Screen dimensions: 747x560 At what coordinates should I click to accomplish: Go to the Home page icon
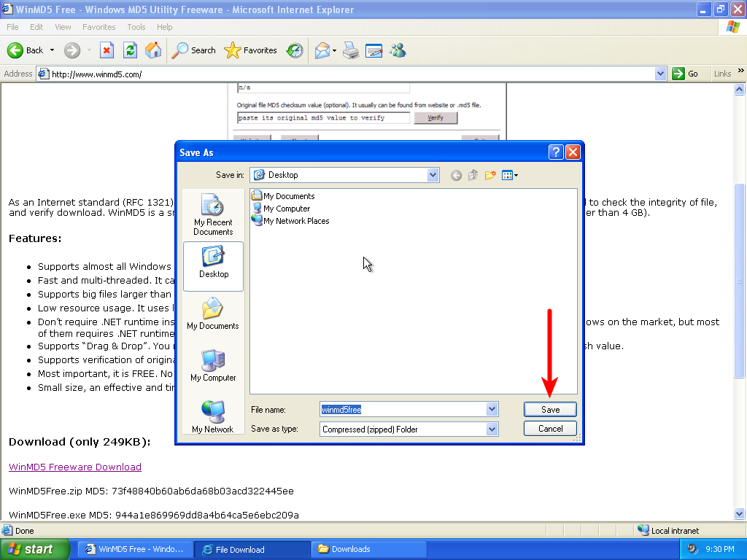click(153, 50)
